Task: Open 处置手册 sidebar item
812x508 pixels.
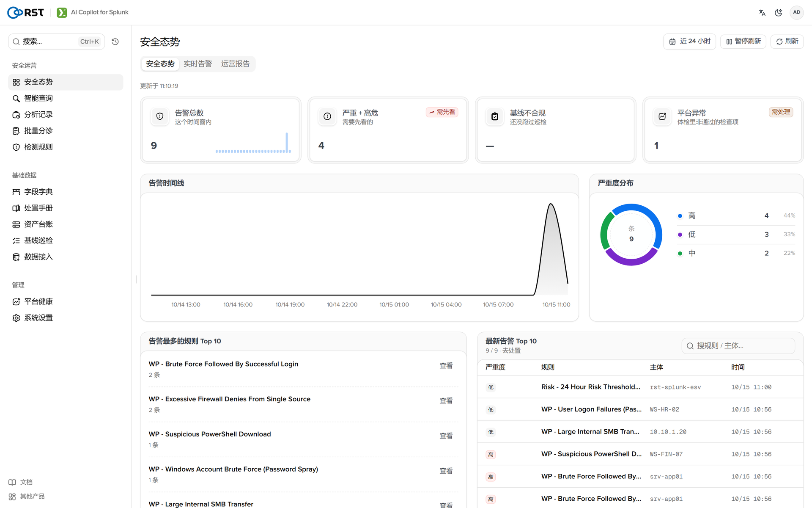Action: coord(66,208)
